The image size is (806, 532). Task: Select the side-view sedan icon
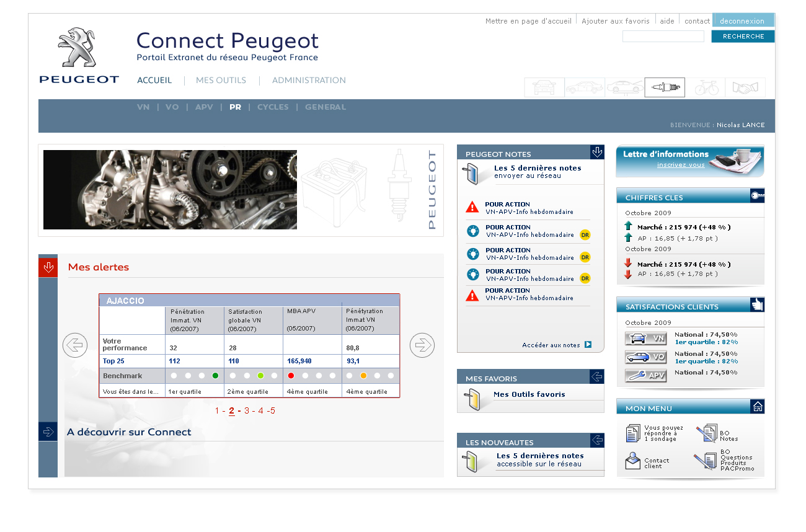click(x=585, y=87)
